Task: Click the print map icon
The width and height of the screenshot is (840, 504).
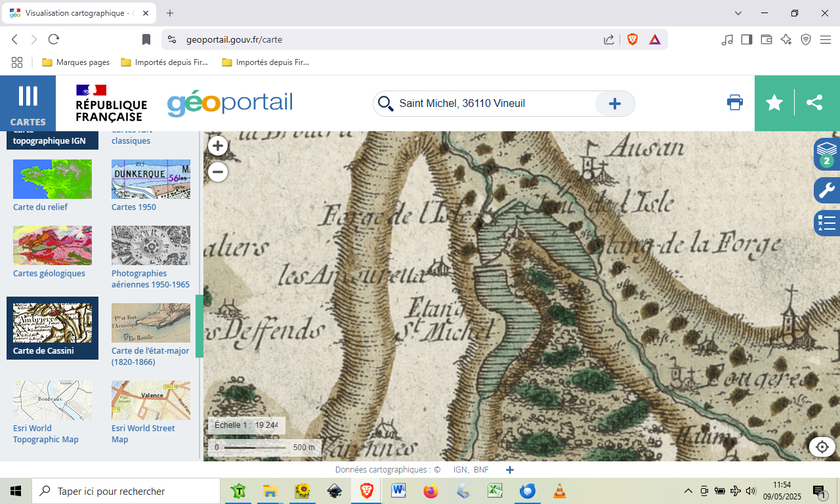Action: coord(735,102)
